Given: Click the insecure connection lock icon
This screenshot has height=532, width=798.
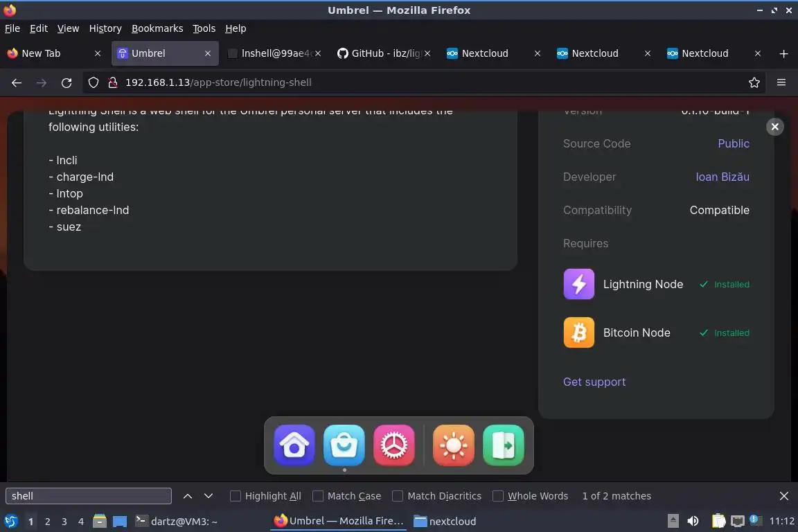Looking at the screenshot, I should (x=113, y=82).
